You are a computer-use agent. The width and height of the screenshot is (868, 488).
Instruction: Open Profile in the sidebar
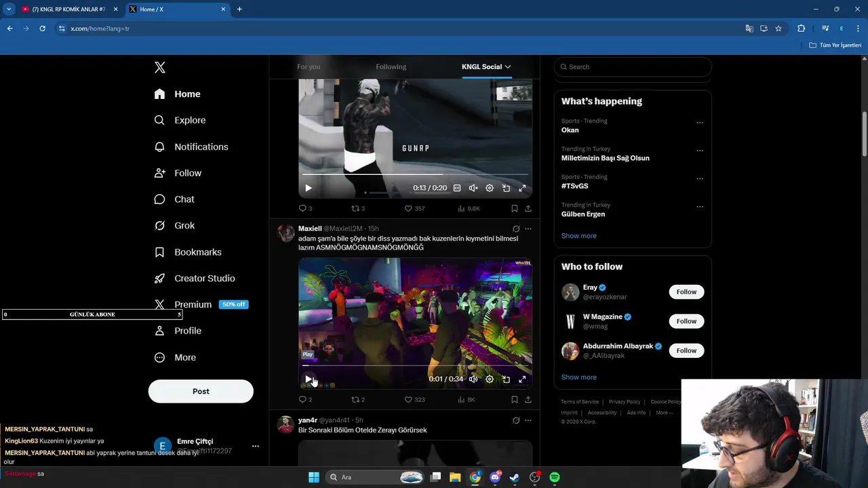[x=178, y=331]
